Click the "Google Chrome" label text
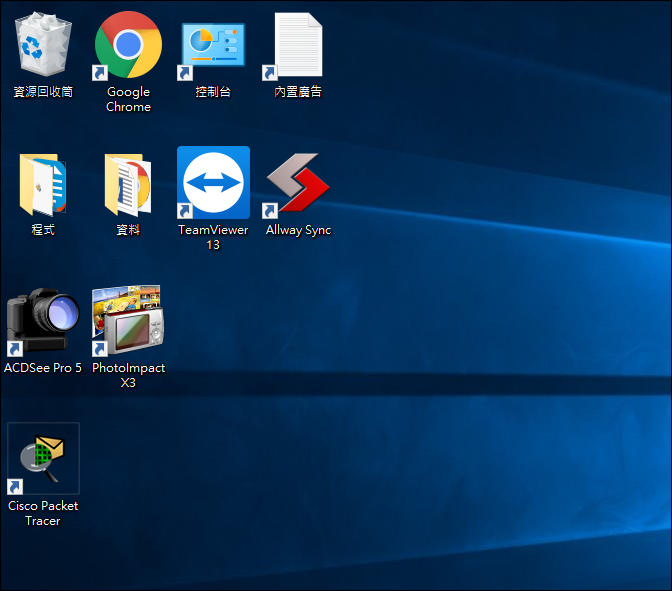 pos(128,99)
